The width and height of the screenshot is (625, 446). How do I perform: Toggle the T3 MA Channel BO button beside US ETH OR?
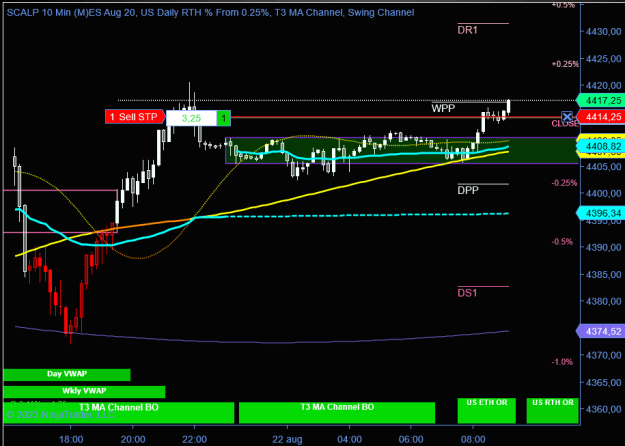tap(337, 413)
